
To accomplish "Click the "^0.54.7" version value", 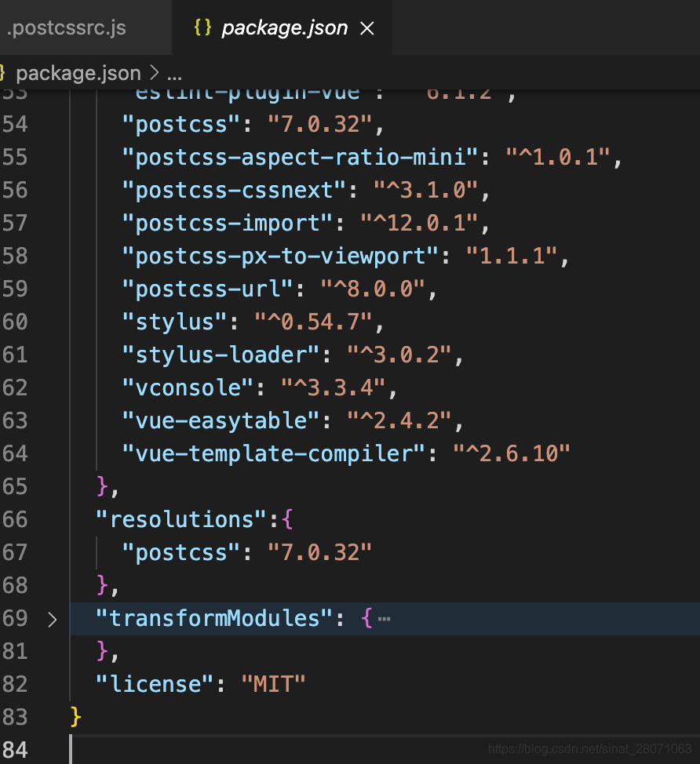I will [313, 322].
